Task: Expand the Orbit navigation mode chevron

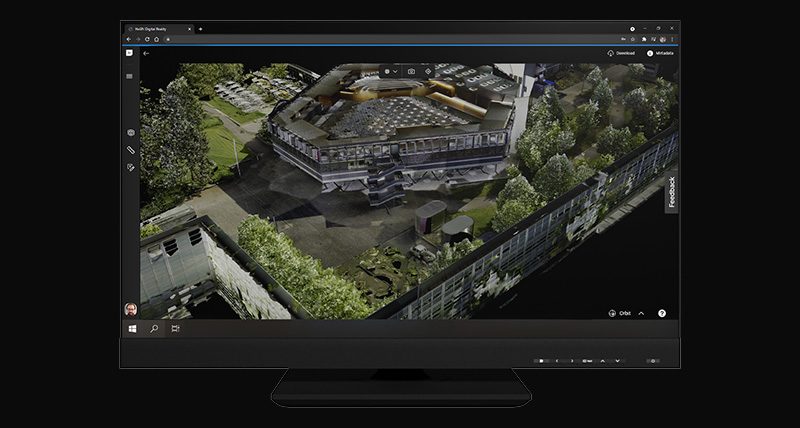Action: tap(641, 313)
